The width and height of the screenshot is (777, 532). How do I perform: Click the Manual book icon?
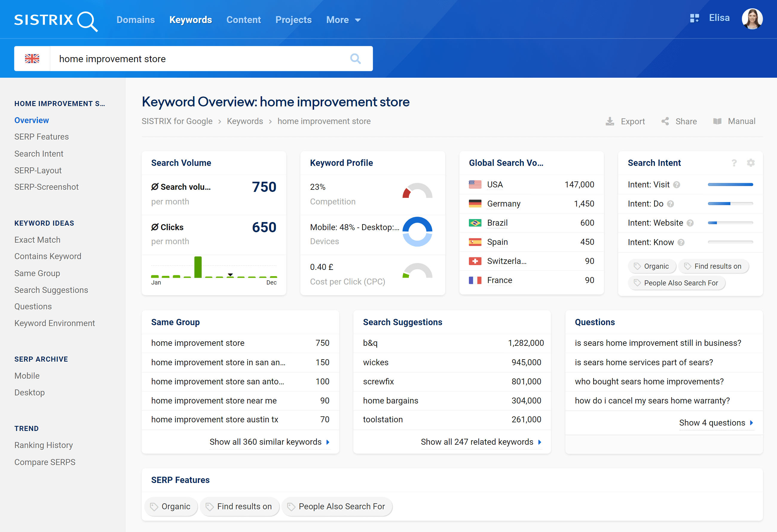(x=717, y=121)
